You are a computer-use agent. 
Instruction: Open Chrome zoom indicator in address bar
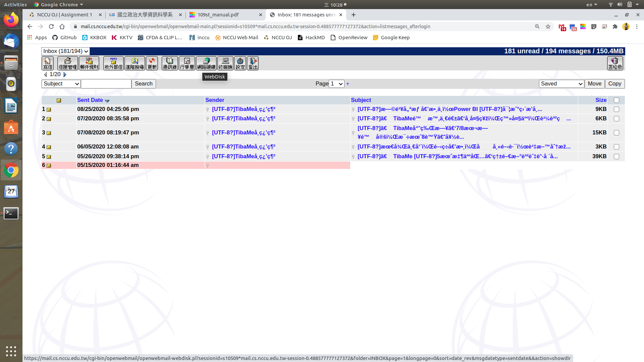coord(537,26)
